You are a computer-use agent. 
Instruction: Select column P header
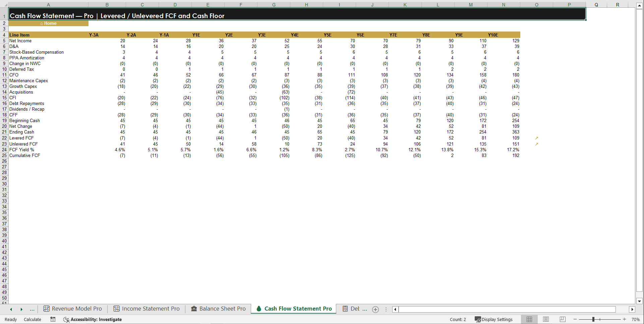pyautogui.click(x=569, y=5)
